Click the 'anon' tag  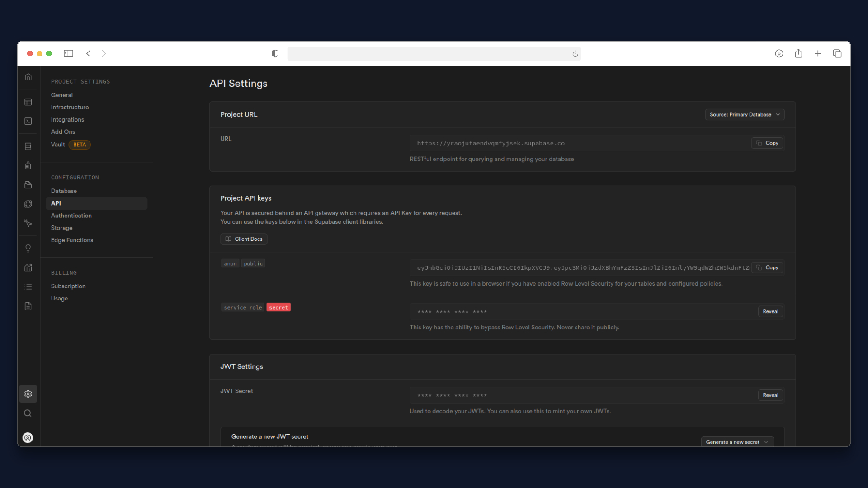pyautogui.click(x=230, y=263)
